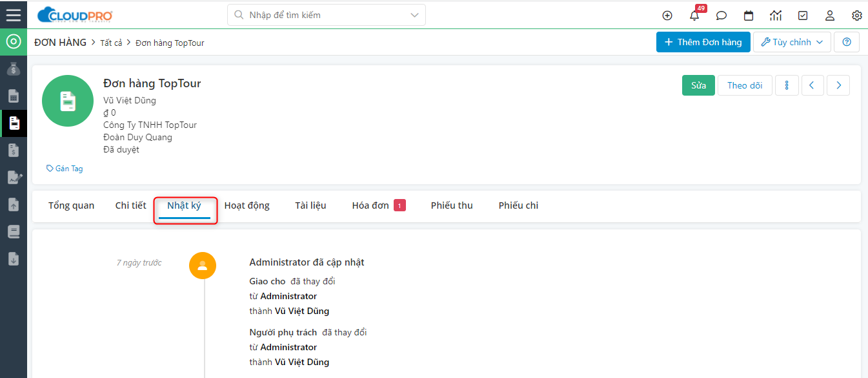Go to next record arrow
Screen dimensions: 868x378
838,85
